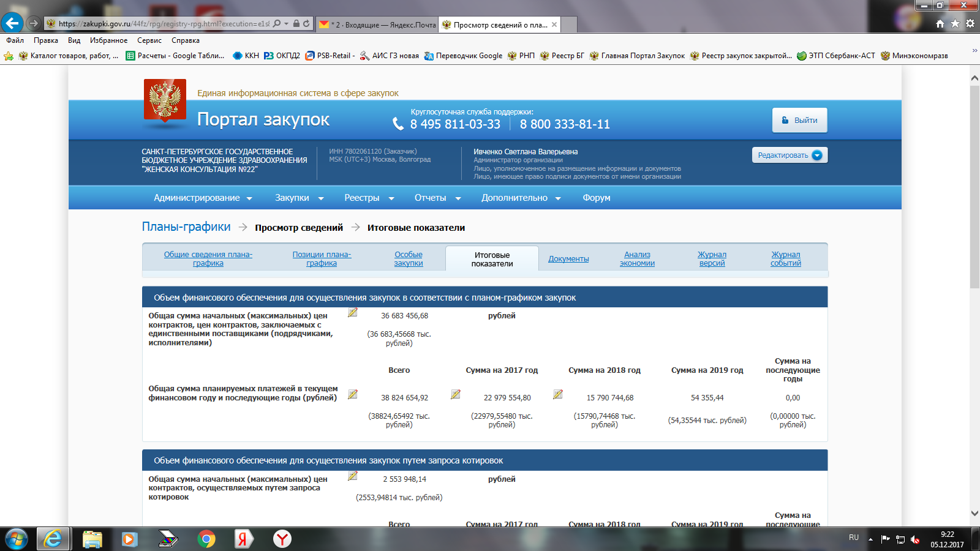Launch Google Chrome from taskbar
Screen dimensions: 980x551
[206, 539]
